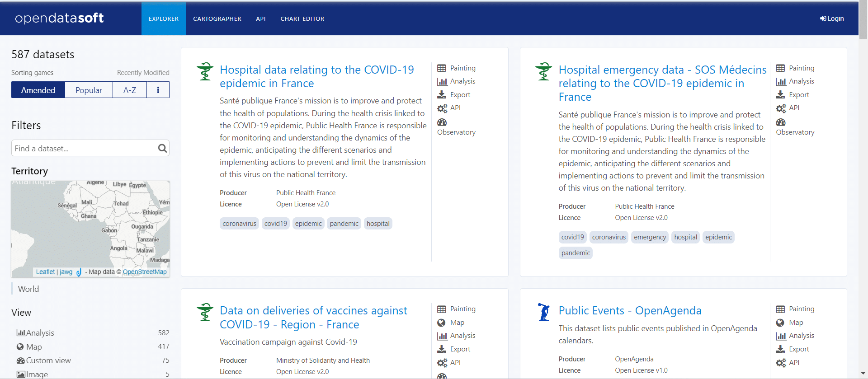Screen dimensions: 868x379
Task: Filter by Custom view
Action: pyautogui.click(x=93, y=360)
